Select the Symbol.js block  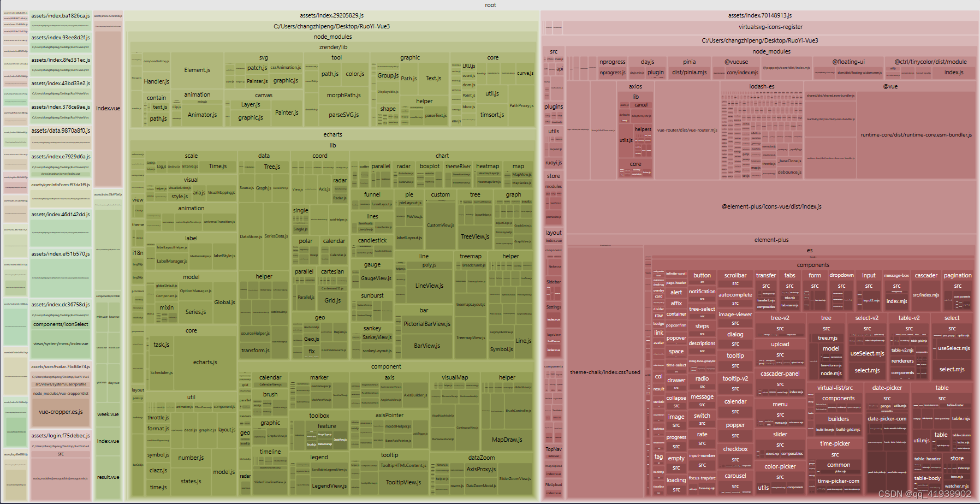pos(501,349)
